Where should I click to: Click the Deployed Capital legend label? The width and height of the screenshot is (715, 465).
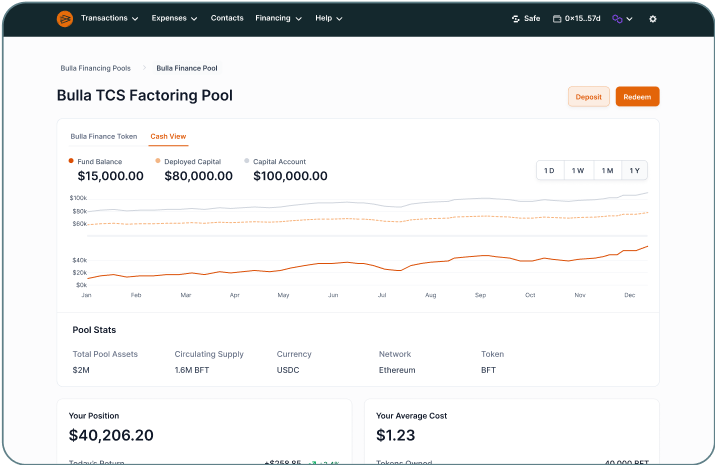coord(192,161)
